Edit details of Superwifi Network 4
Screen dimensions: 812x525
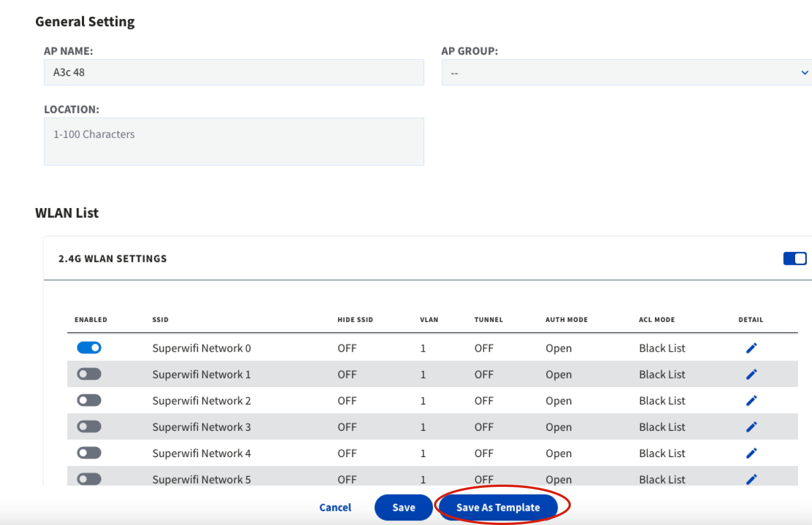[x=751, y=453]
